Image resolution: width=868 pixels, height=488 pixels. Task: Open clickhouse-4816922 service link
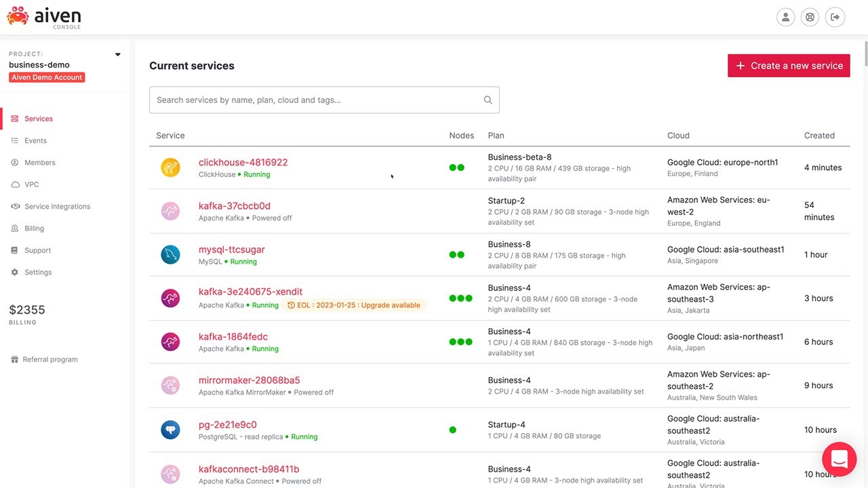click(x=243, y=162)
